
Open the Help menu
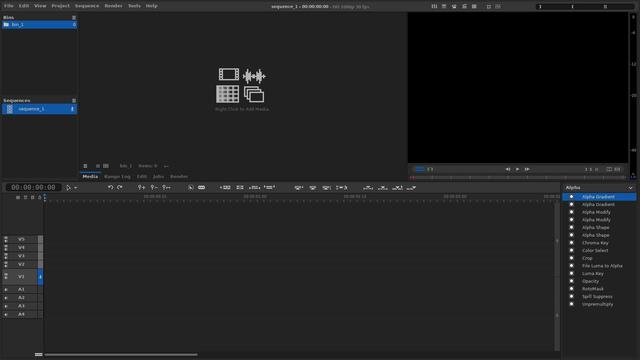click(151, 6)
